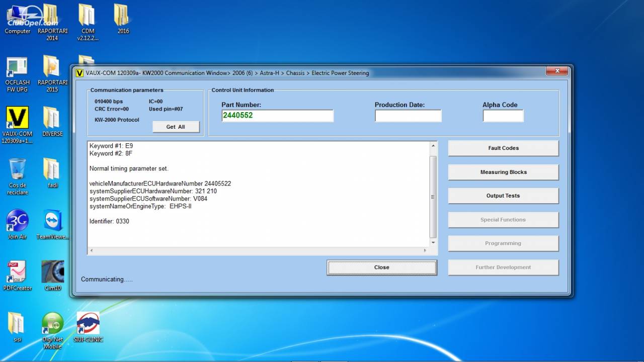Launch the Gim10 eye icon

52,276
